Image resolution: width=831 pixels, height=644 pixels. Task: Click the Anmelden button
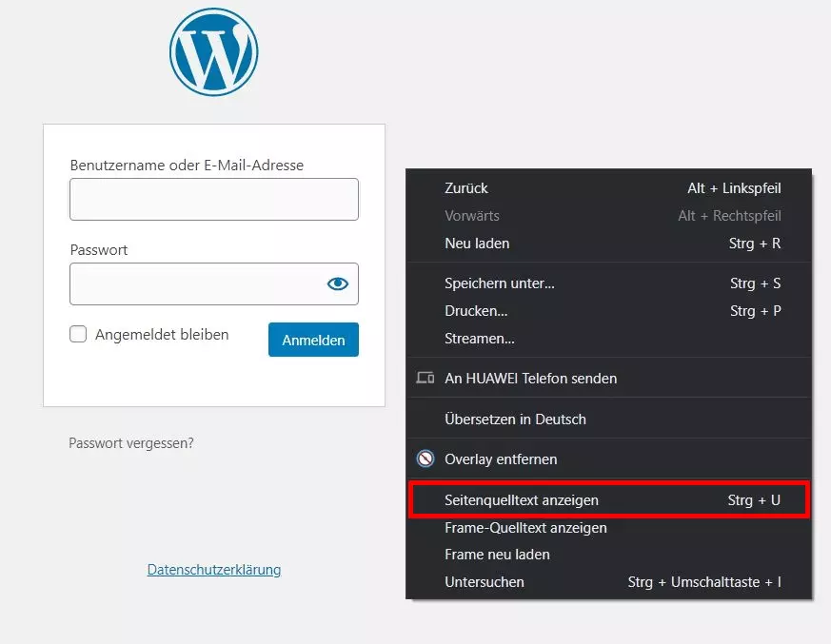pyautogui.click(x=313, y=340)
